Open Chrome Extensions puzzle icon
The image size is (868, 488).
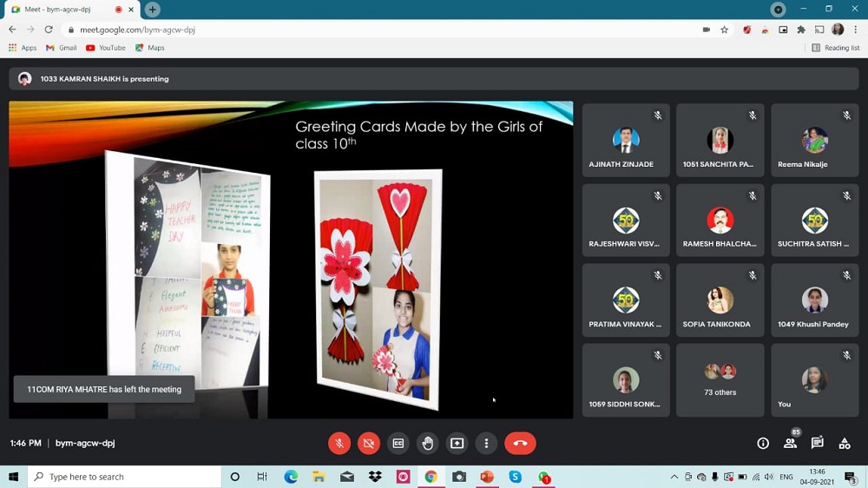click(801, 30)
